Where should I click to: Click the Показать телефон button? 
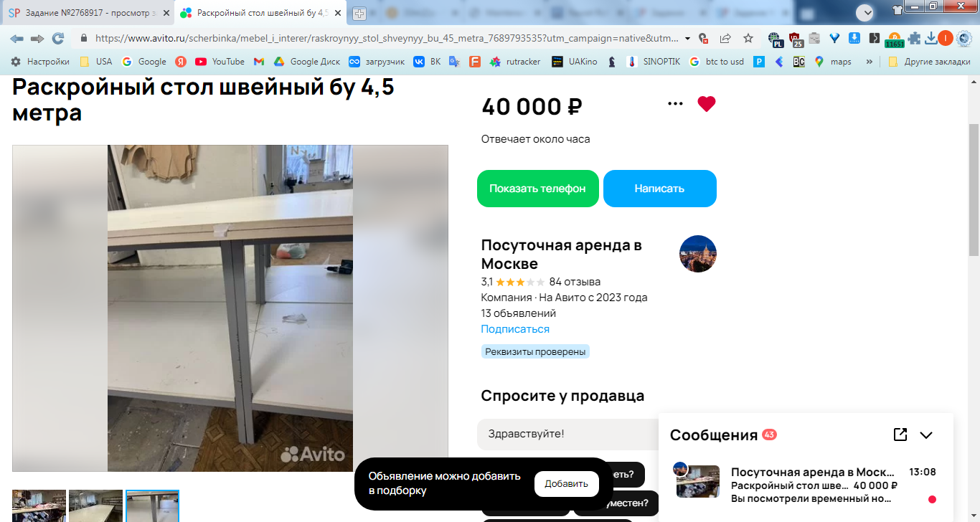pyautogui.click(x=538, y=189)
